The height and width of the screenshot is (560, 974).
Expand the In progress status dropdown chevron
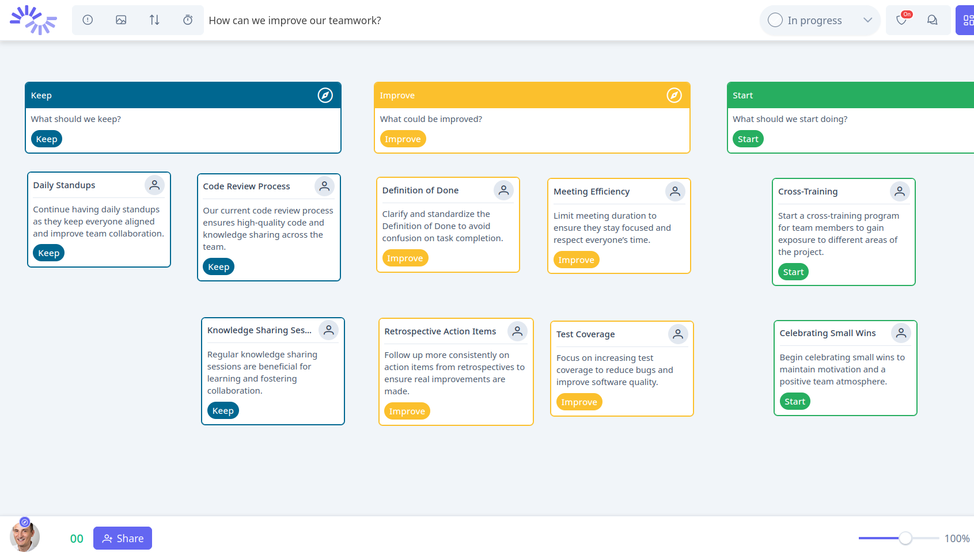pyautogui.click(x=867, y=21)
